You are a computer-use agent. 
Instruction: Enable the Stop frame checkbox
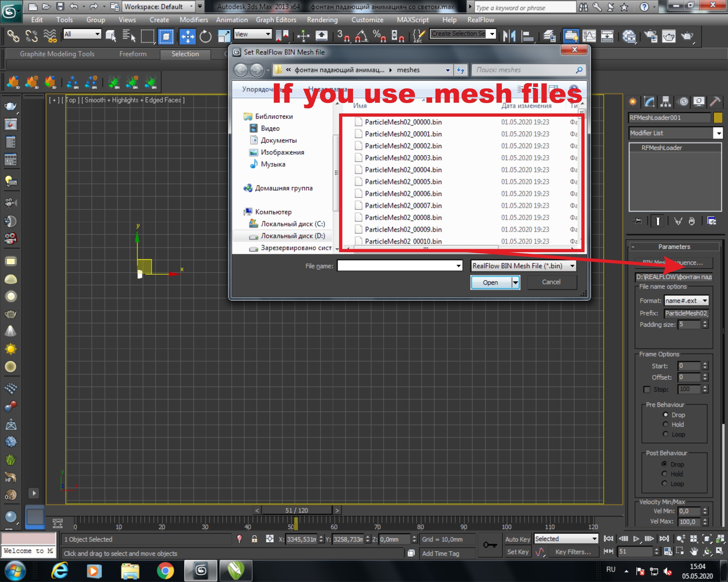coord(647,389)
